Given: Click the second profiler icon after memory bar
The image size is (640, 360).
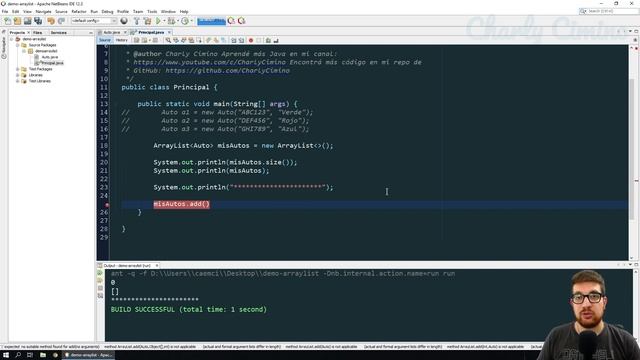Looking at the screenshot, I should (x=242, y=21).
